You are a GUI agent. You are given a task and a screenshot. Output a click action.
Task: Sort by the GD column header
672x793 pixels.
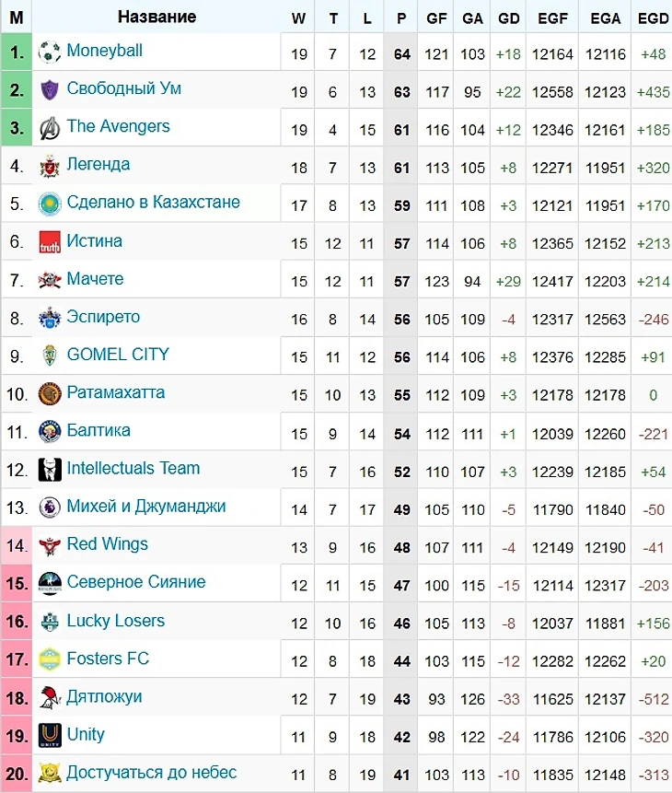coord(508,17)
